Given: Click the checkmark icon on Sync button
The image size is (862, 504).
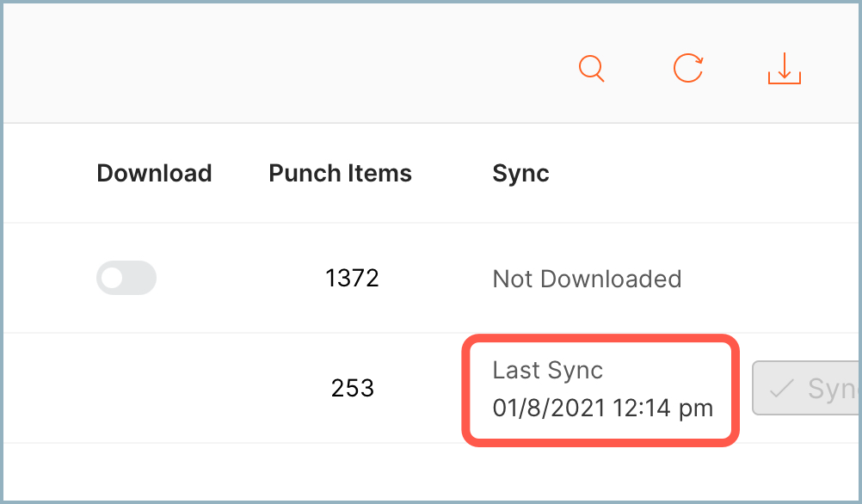Looking at the screenshot, I should click(x=781, y=389).
